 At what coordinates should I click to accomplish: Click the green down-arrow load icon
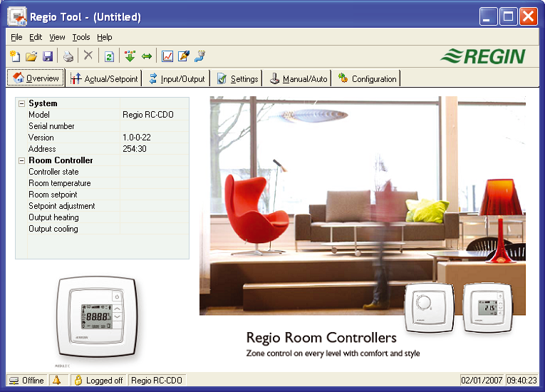click(130, 56)
